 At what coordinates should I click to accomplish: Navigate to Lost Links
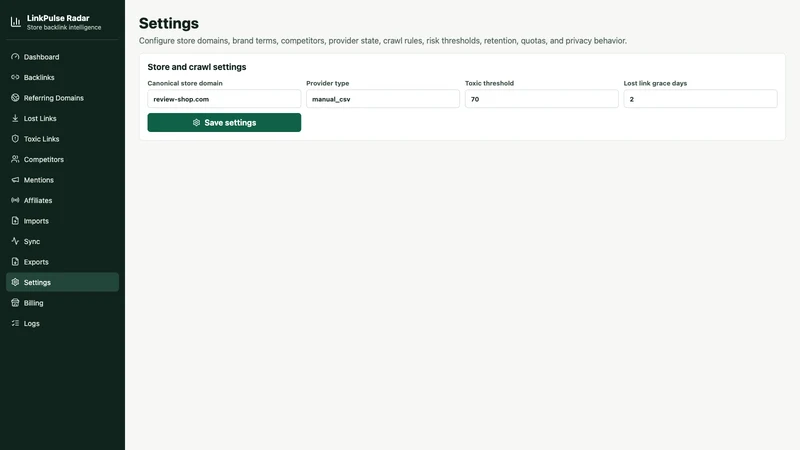62,118
